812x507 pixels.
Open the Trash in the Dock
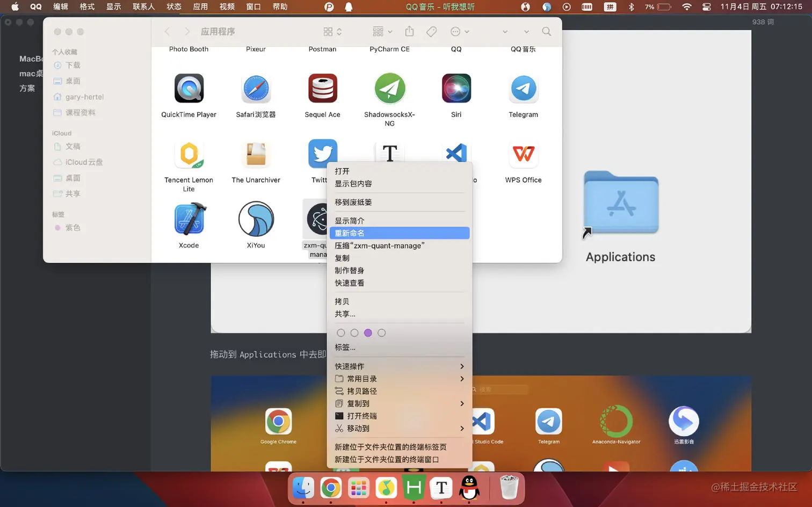pyautogui.click(x=509, y=488)
